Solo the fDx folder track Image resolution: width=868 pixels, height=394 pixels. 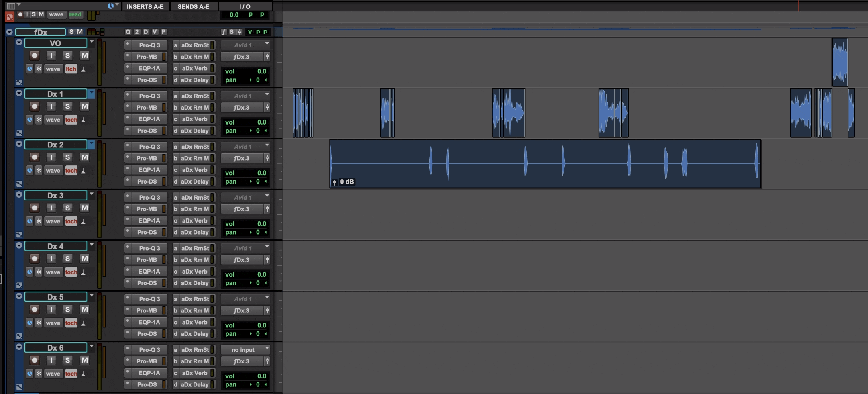[x=71, y=32]
